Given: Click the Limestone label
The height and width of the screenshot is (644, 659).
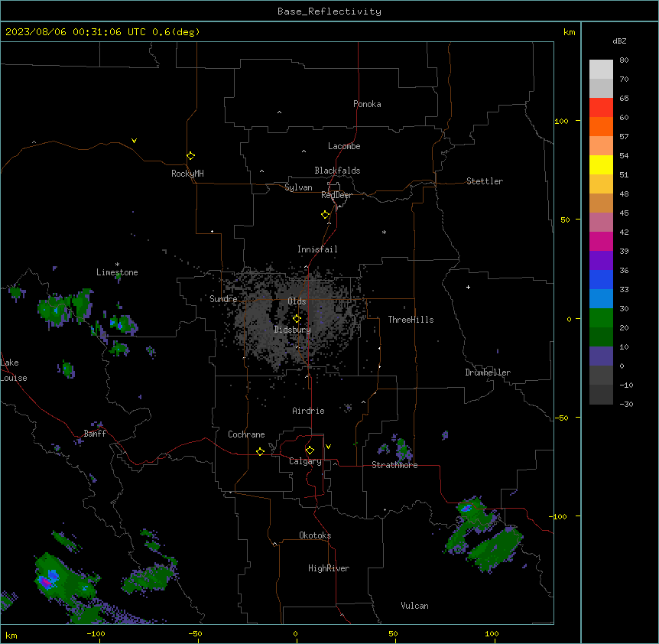Looking at the screenshot, I should 117,272.
